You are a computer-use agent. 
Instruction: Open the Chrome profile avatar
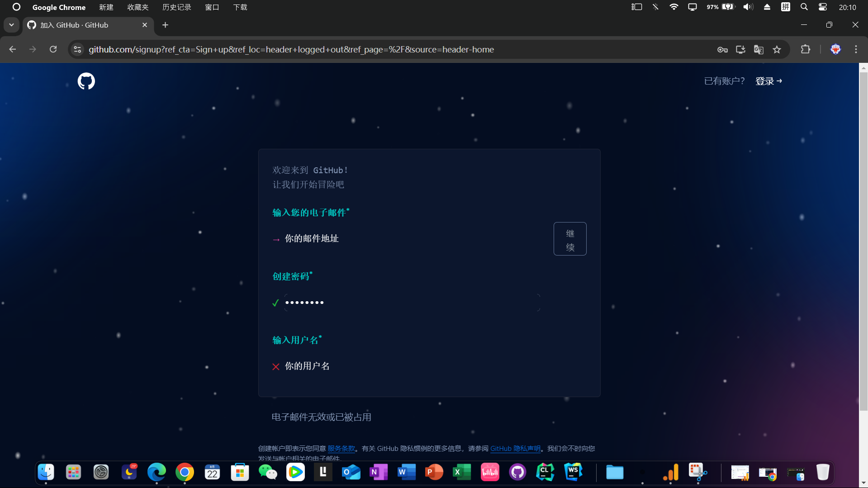pyautogui.click(x=835, y=49)
